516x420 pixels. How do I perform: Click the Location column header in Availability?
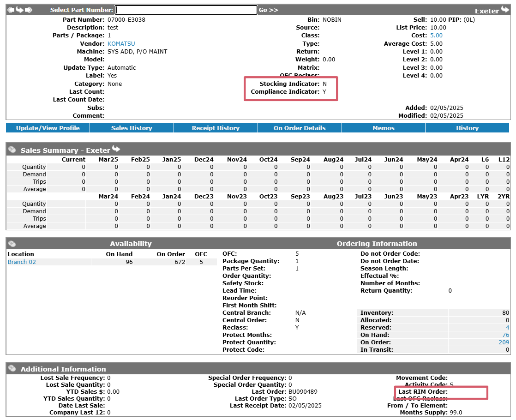pyautogui.click(x=21, y=254)
